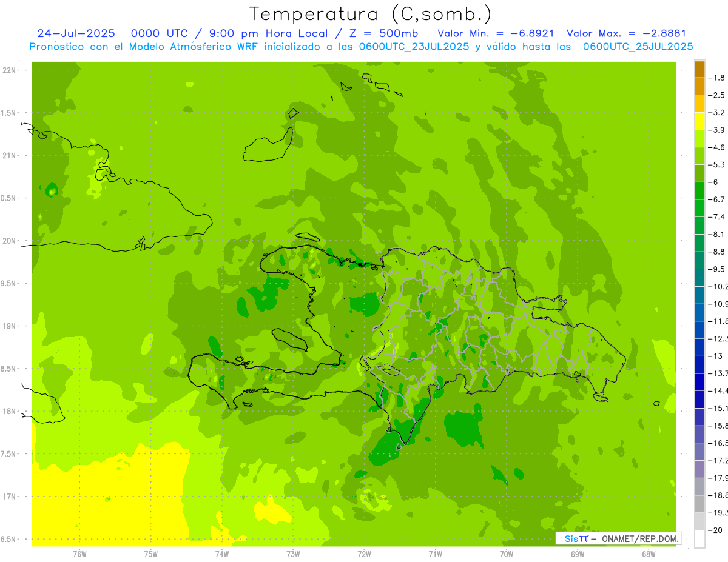Viewport: 728px width, 562px height.
Task: Click the '69W' longitude label
Action: pos(578,554)
